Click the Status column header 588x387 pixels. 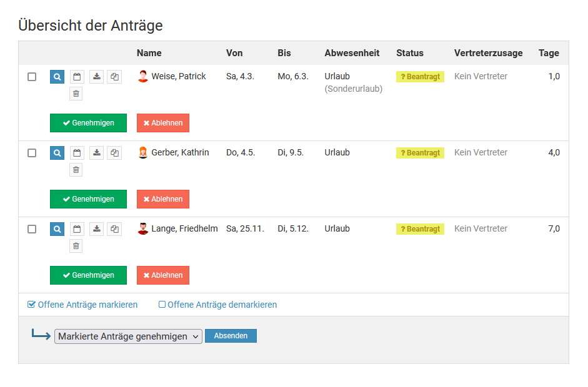coord(409,53)
